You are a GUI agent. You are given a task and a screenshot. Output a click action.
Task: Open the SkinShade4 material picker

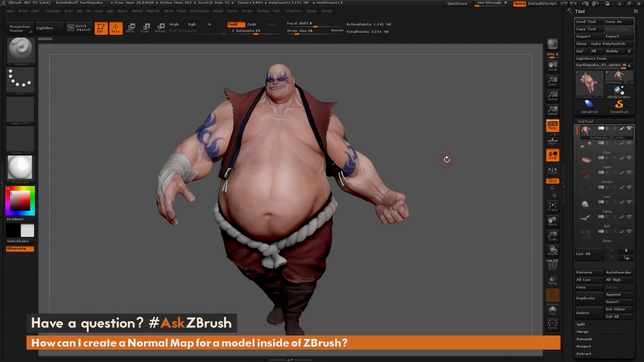click(x=20, y=169)
